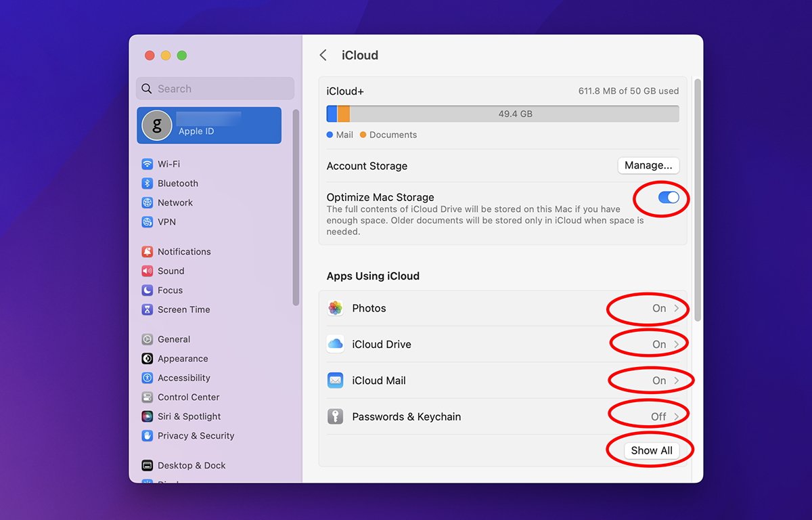Click the Wi-Fi icon in sidebar
This screenshot has width=812, height=520.
pyautogui.click(x=147, y=164)
